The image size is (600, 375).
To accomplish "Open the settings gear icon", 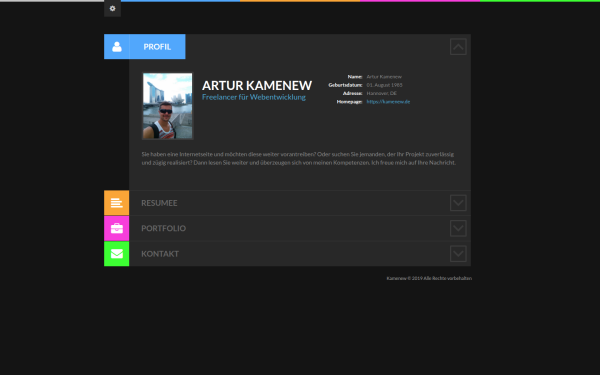I will pos(112,8).
